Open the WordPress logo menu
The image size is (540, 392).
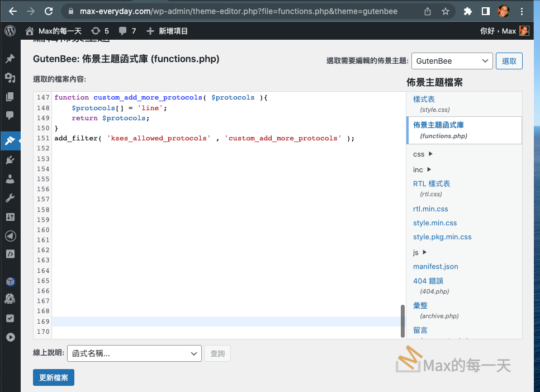pos(10,31)
